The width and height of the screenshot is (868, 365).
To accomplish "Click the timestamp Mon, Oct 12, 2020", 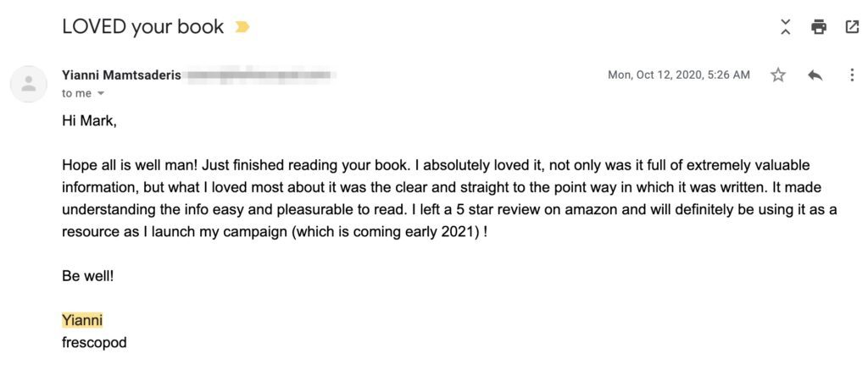I will click(x=679, y=75).
